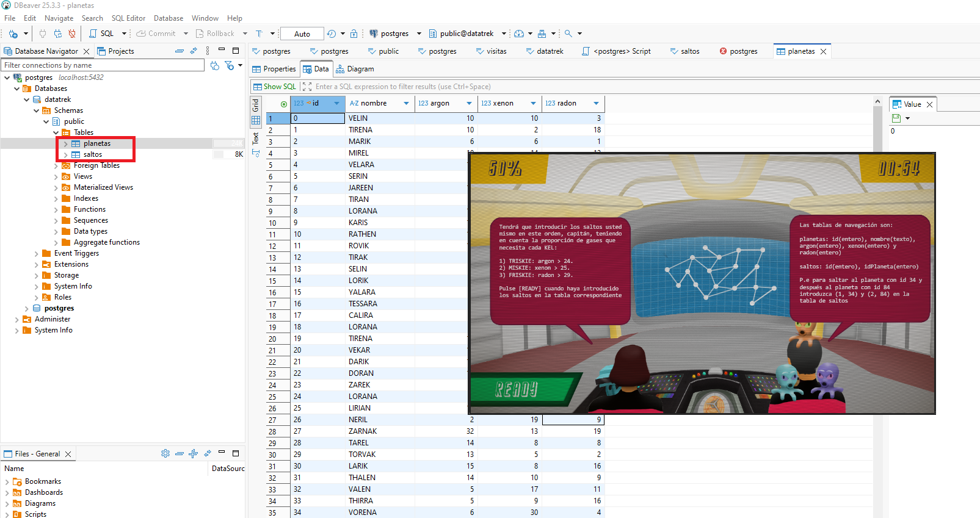Expand the Views folder in tree
The width and height of the screenshot is (980, 518).
click(x=56, y=177)
